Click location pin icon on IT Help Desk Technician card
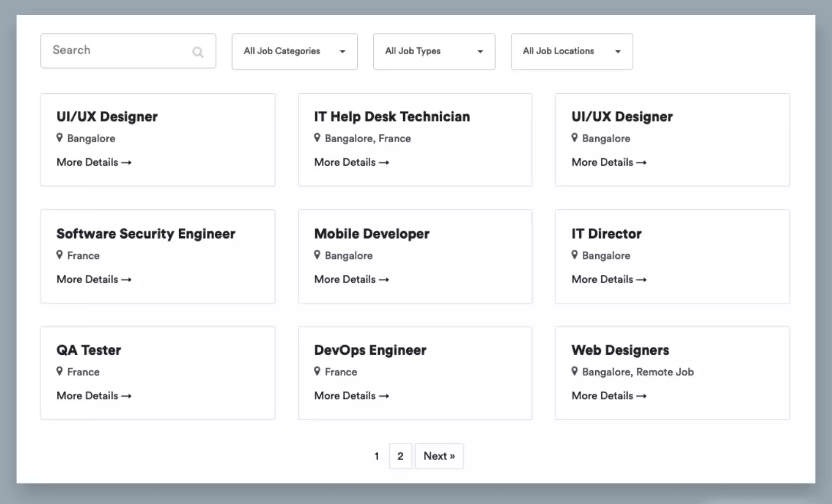 pyautogui.click(x=317, y=137)
